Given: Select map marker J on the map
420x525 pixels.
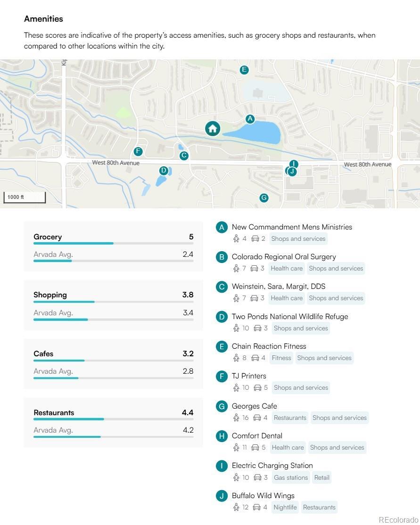Looking at the screenshot, I should coord(292,172).
